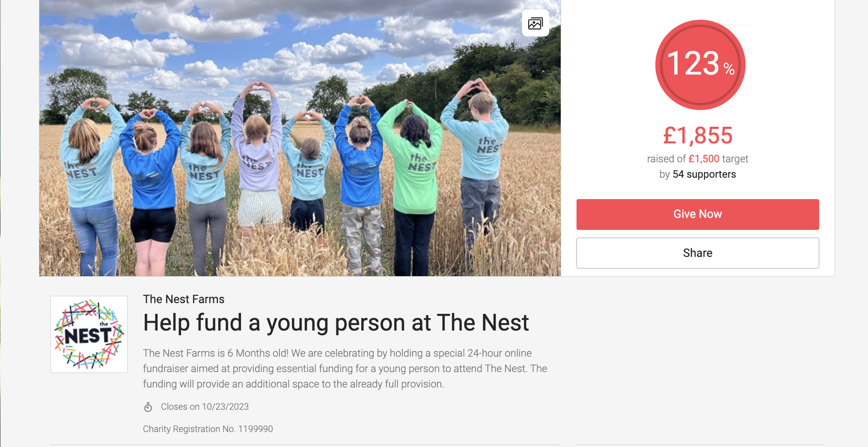Click the Share button
Viewport: 868px width, 447px height.
(x=698, y=253)
